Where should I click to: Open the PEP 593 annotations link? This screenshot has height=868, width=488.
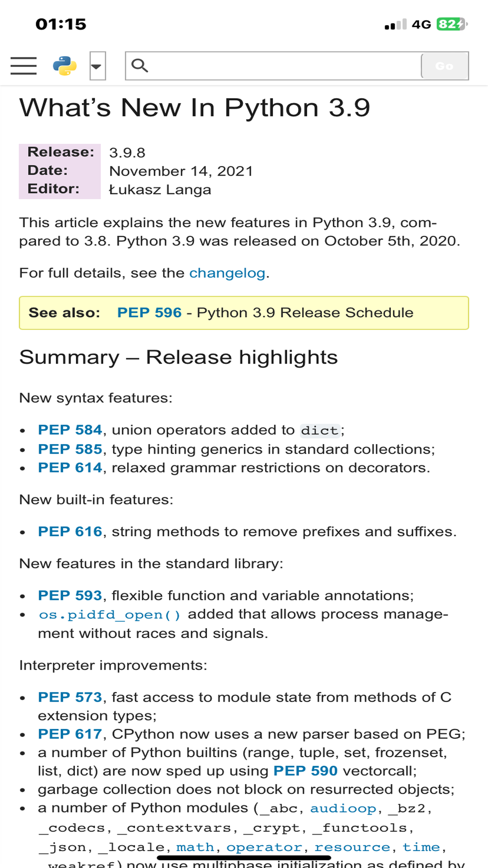pyautogui.click(x=70, y=595)
